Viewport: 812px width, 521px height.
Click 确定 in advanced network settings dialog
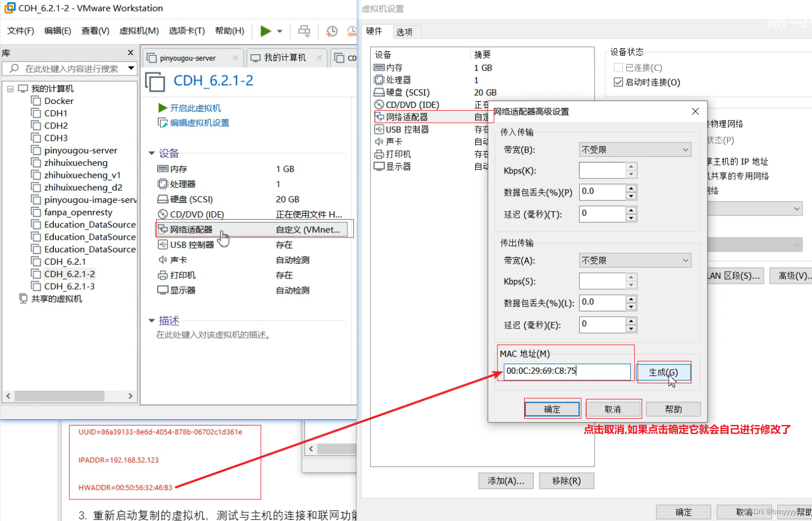pyautogui.click(x=552, y=409)
